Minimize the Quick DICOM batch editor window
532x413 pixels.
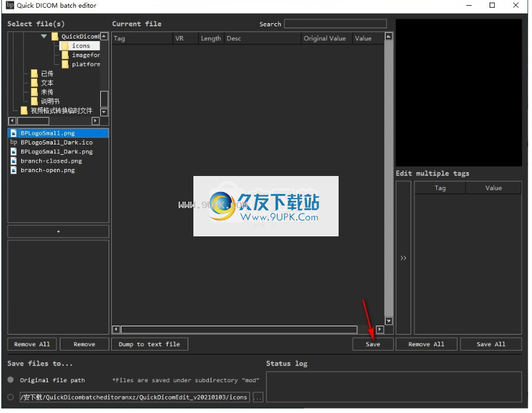(x=469, y=5)
